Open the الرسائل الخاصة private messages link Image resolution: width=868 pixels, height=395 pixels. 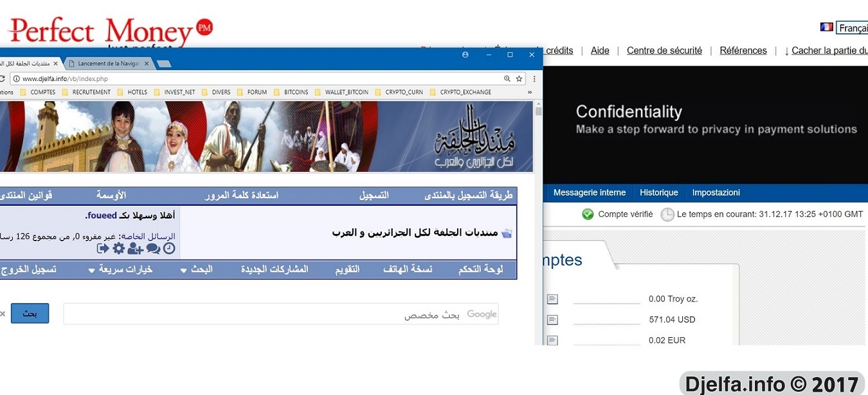tap(147, 237)
